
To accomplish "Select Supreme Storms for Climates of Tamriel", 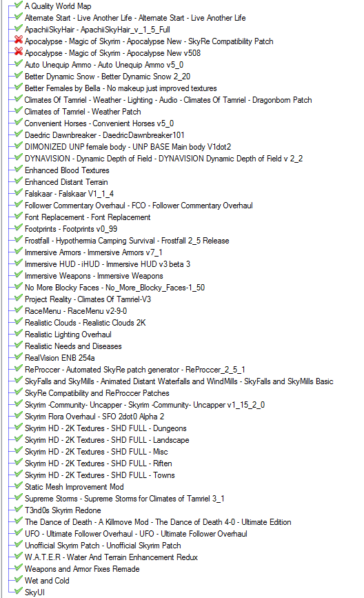I will click(125, 499).
